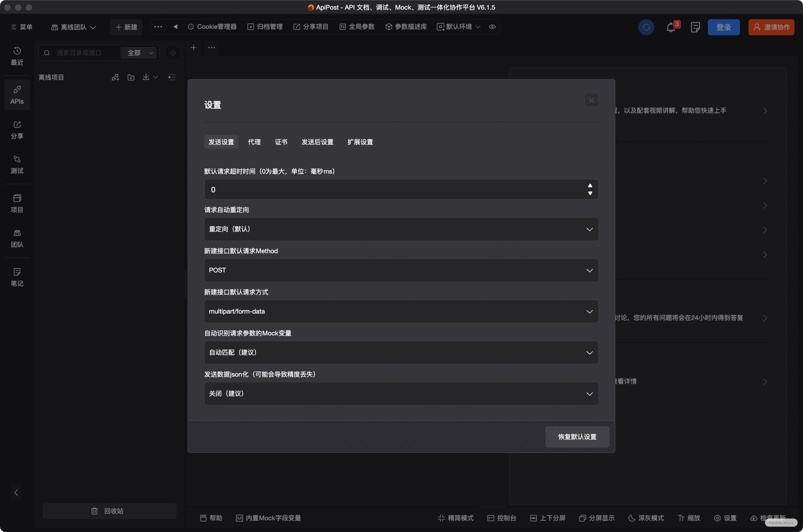Open the 项目 project sidebar section
The width and height of the screenshot is (803, 532).
17,204
